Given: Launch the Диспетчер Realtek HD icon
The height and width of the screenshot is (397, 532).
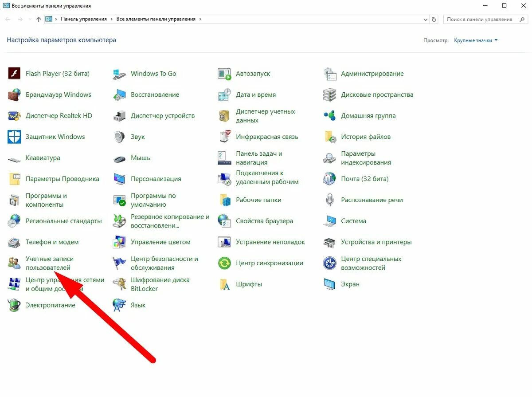Looking at the screenshot, I should click(x=14, y=116).
